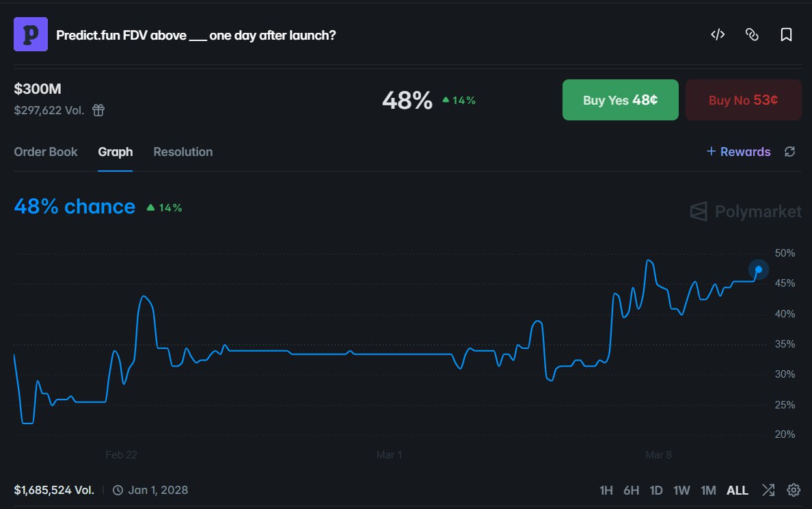Switch chart to 1M range
This screenshot has height=509, width=812.
(708, 490)
